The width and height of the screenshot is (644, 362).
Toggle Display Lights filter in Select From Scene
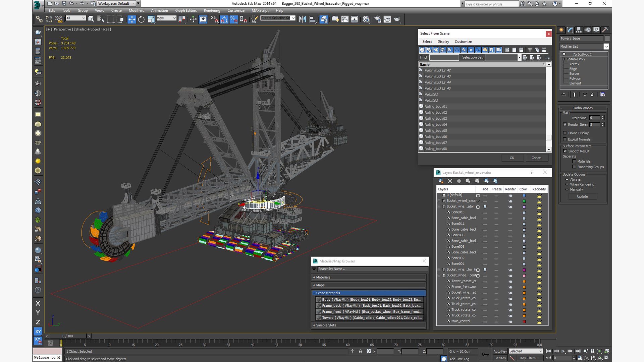(x=436, y=50)
